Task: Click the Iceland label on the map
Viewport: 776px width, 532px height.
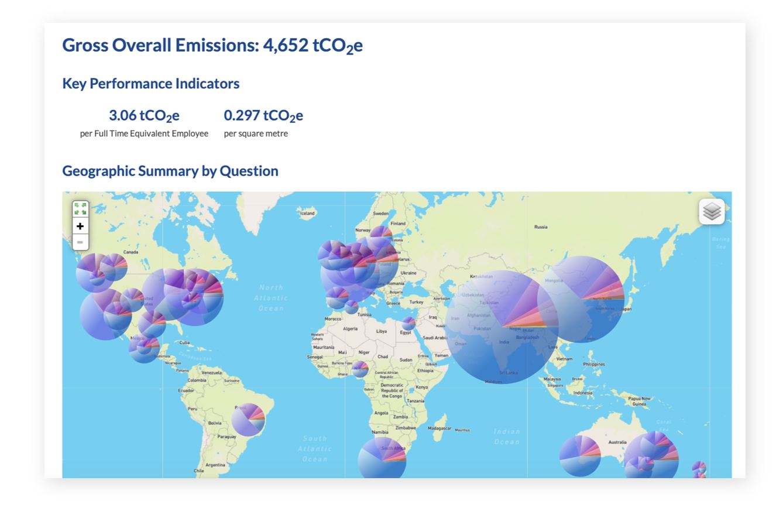Action: click(x=307, y=214)
